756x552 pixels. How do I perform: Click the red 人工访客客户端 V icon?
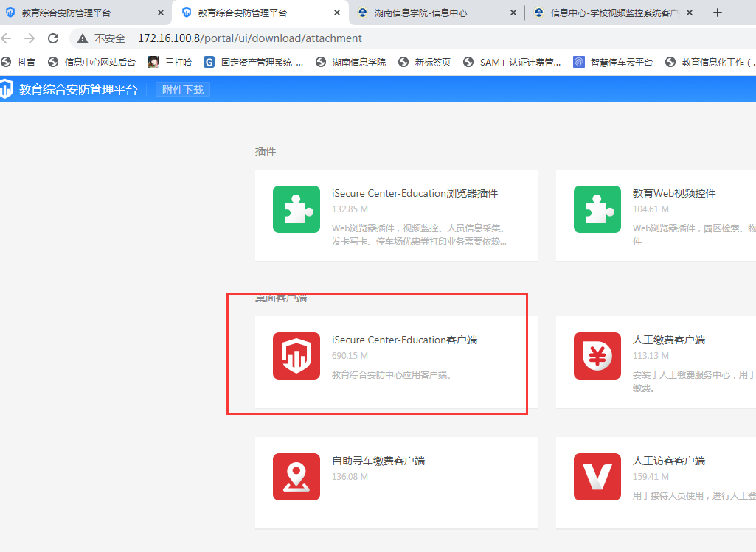point(597,477)
